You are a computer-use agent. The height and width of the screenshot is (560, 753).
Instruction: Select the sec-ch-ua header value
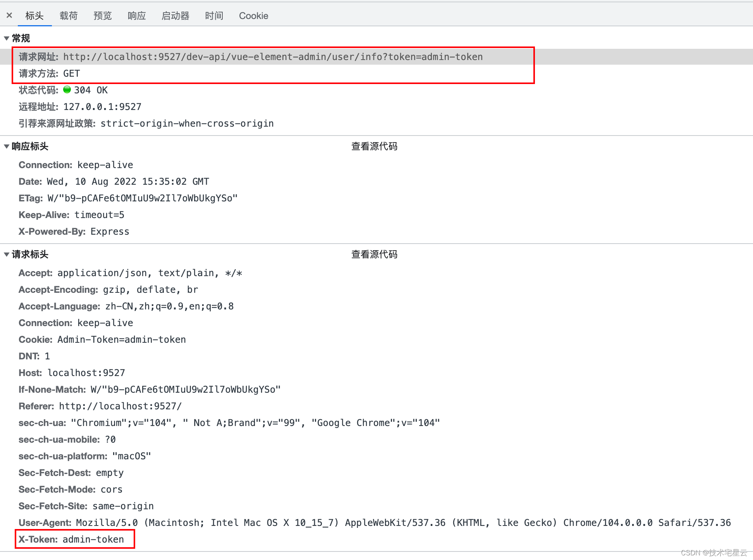256,423
